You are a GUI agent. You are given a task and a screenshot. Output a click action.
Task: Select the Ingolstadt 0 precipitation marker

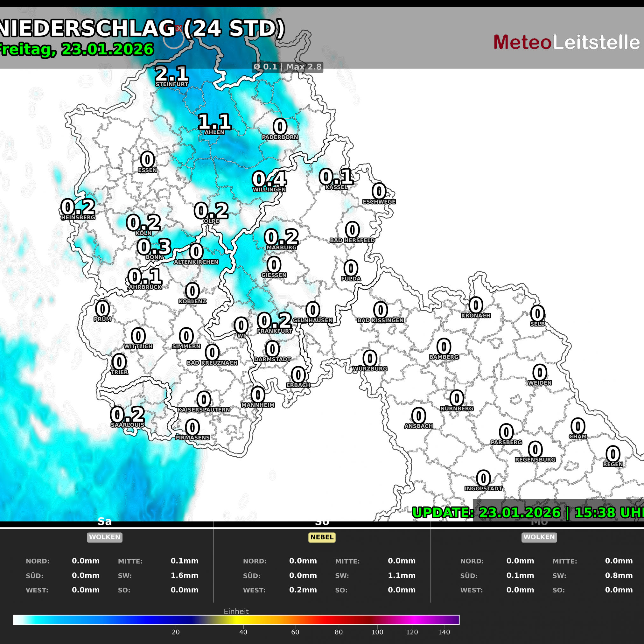pyautogui.click(x=483, y=478)
